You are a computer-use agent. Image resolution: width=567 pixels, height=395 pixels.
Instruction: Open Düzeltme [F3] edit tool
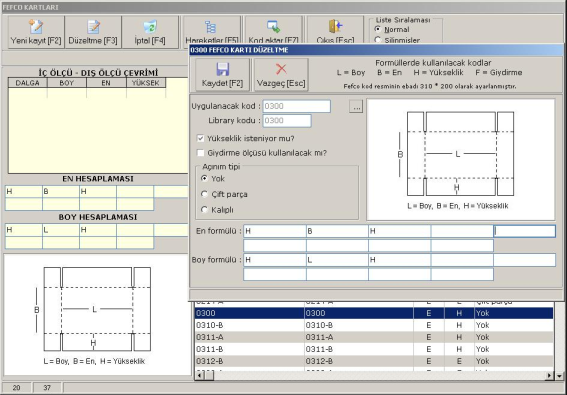click(93, 32)
